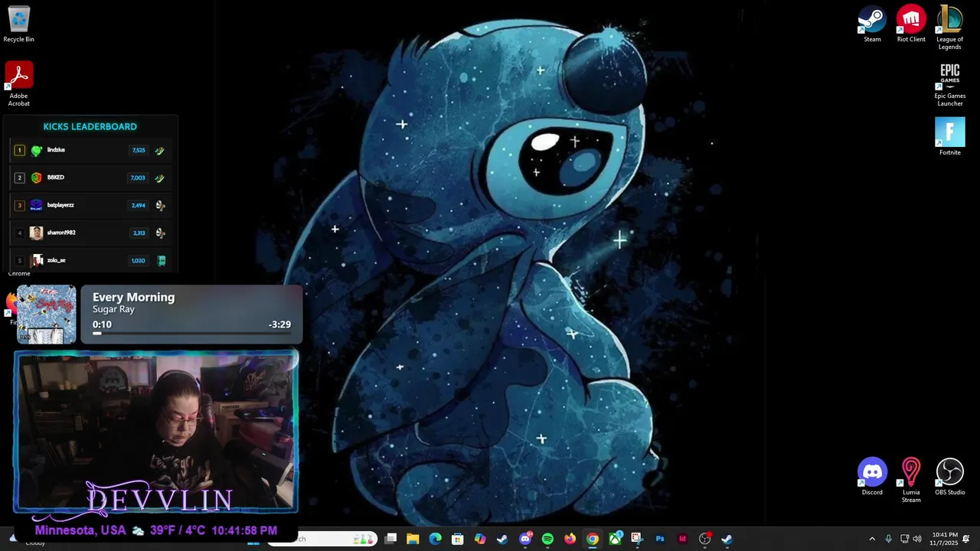Open File Explorer from the taskbar
The height and width of the screenshot is (551, 980).
click(x=413, y=539)
